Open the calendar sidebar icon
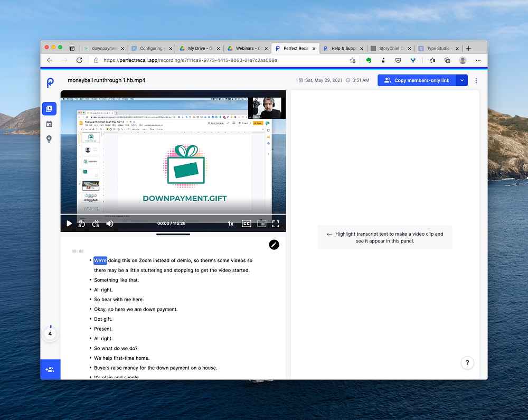This screenshot has width=528, height=420. click(49, 124)
